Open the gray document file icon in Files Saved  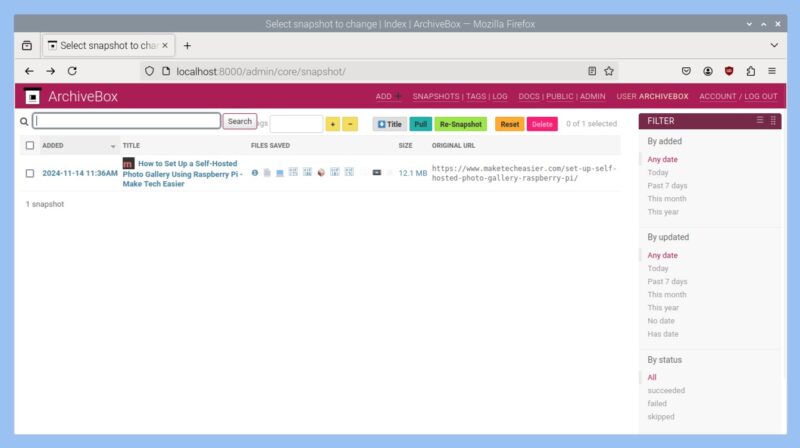[x=267, y=173]
